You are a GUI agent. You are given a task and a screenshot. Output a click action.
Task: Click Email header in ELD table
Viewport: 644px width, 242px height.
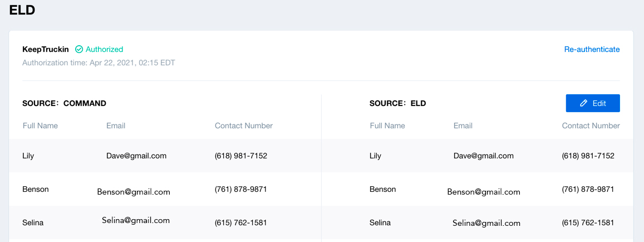(463, 125)
